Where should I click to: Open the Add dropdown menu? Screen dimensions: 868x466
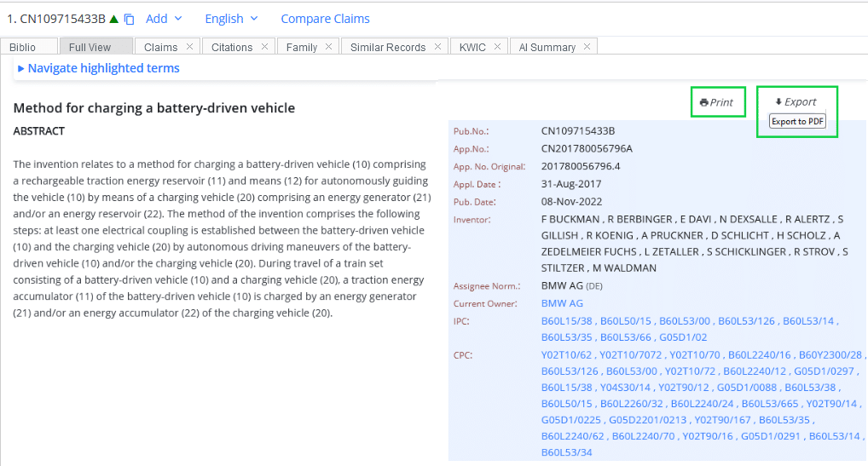(164, 19)
